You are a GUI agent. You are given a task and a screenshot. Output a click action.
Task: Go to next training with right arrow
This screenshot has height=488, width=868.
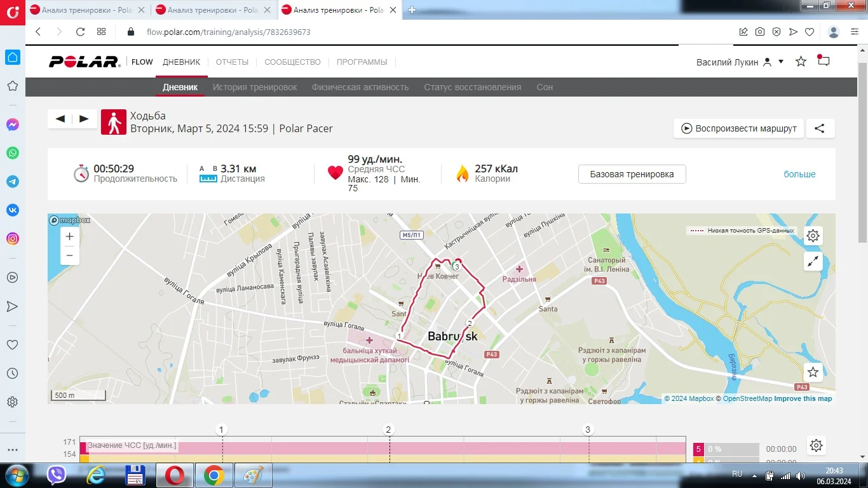tap(85, 119)
